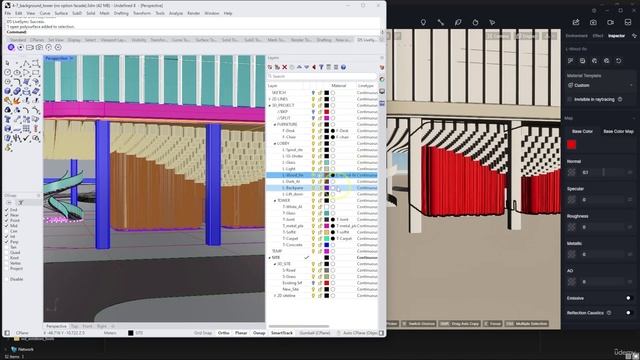The image size is (640, 360).
Task: Click the leaf vegetation icon in D5 toolbar
Action: 458,22
